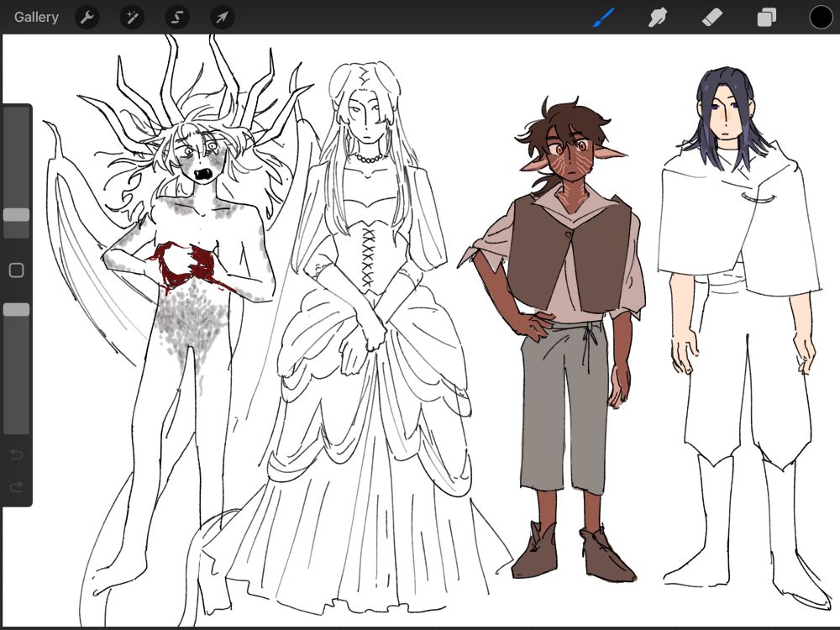Select the Smudge tool
The width and height of the screenshot is (840, 630).
pos(656,17)
